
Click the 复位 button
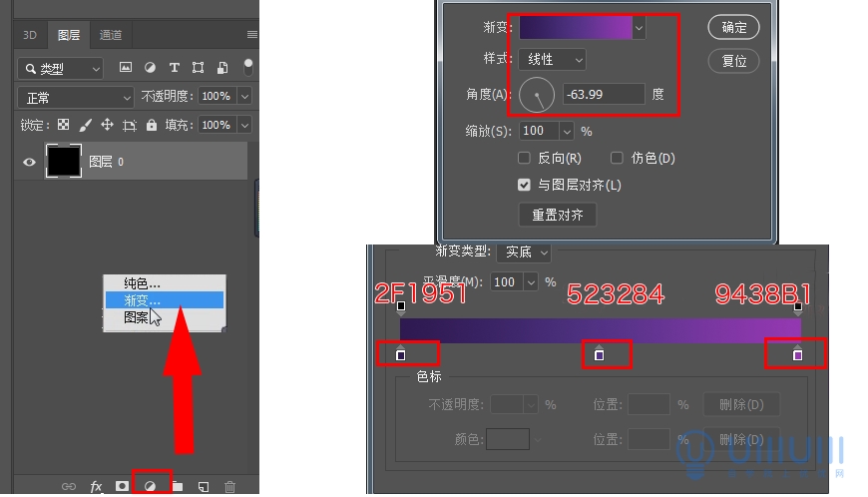(733, 61)
